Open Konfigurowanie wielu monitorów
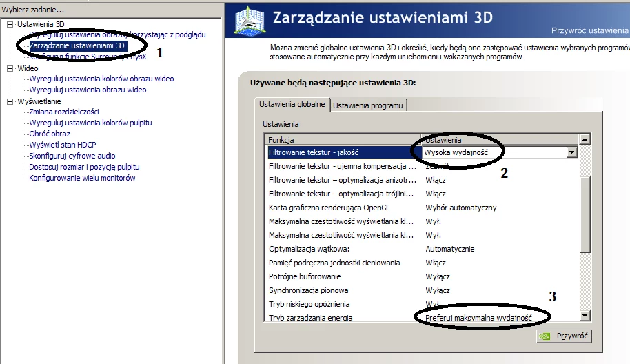 tap(82, 178)
